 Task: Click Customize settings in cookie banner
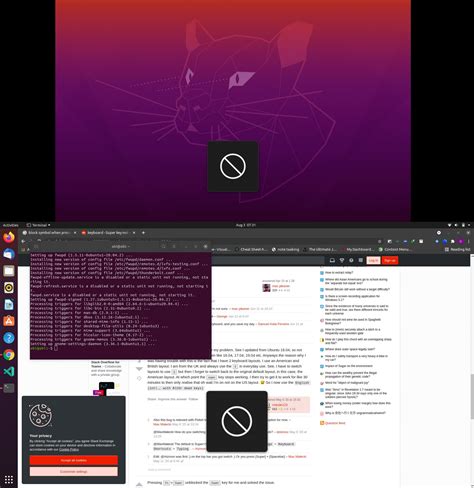74,472
